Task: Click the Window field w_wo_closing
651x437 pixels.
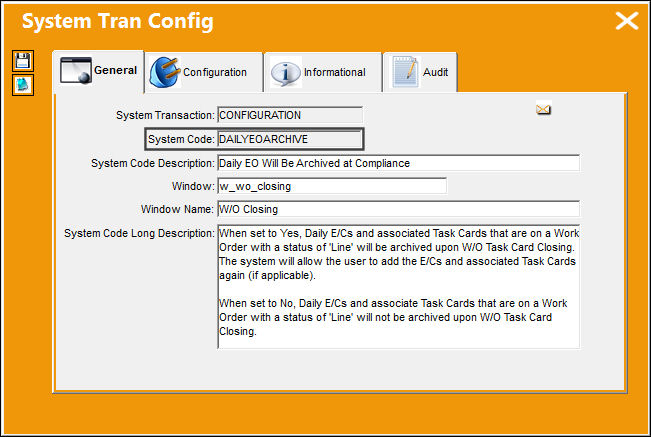Action: (x=332, y=186)
